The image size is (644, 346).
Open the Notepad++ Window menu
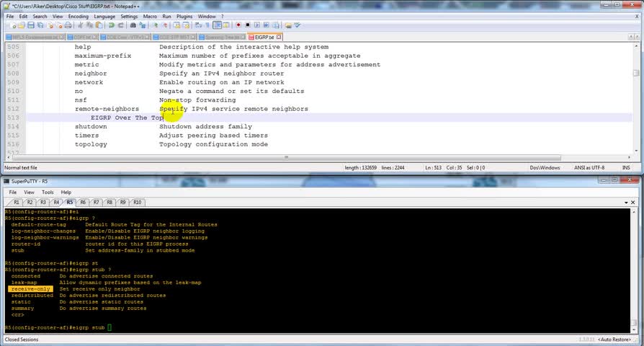pyautogui.click(x=207, y=17)
